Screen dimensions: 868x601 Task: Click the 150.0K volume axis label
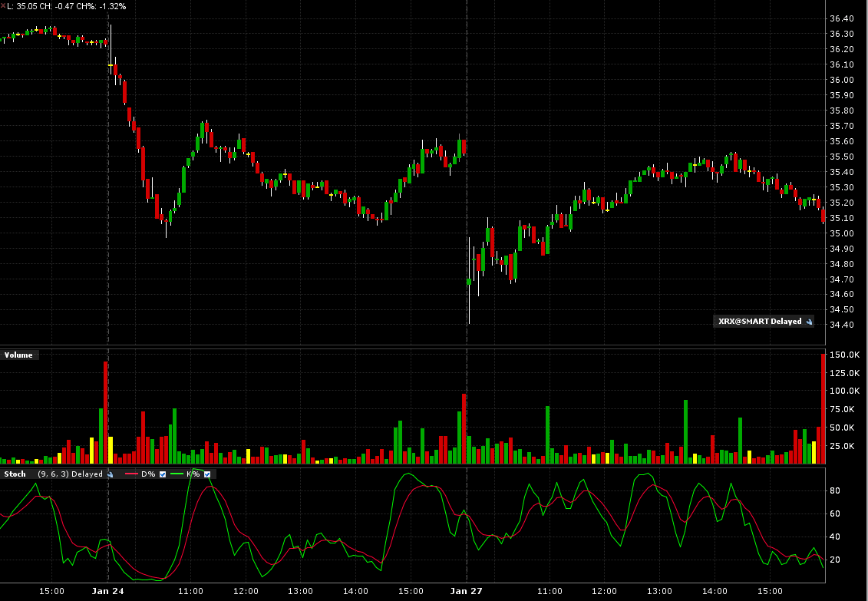click(845, 355)
